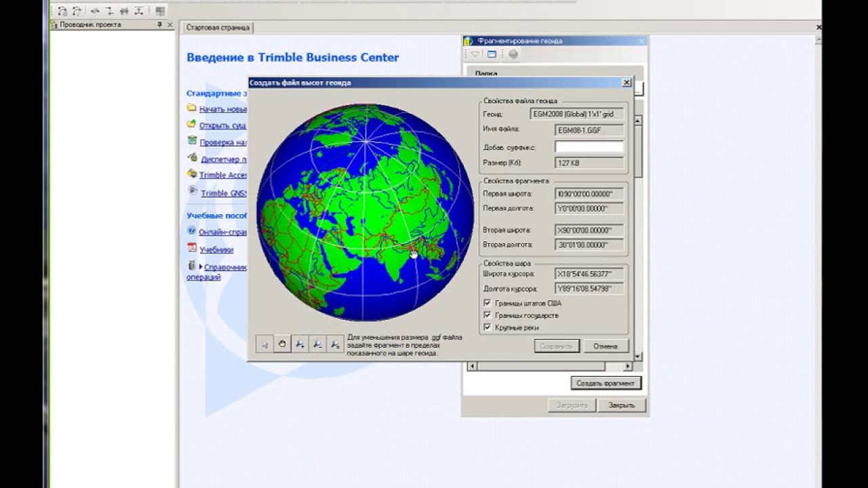Click the Размер (Кб) field showing 127 KB
Viewport: 868px width, 488px height.
[x=589, y=163]
